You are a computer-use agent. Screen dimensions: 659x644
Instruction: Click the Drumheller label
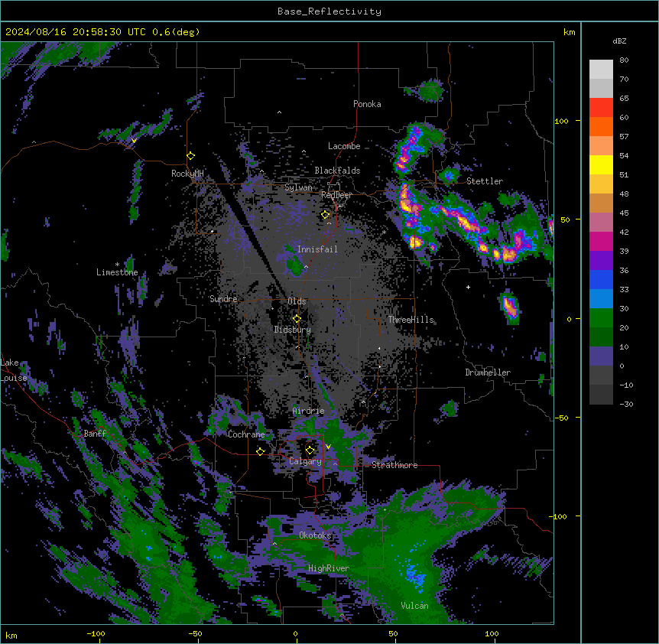click(x=488, y=372)
